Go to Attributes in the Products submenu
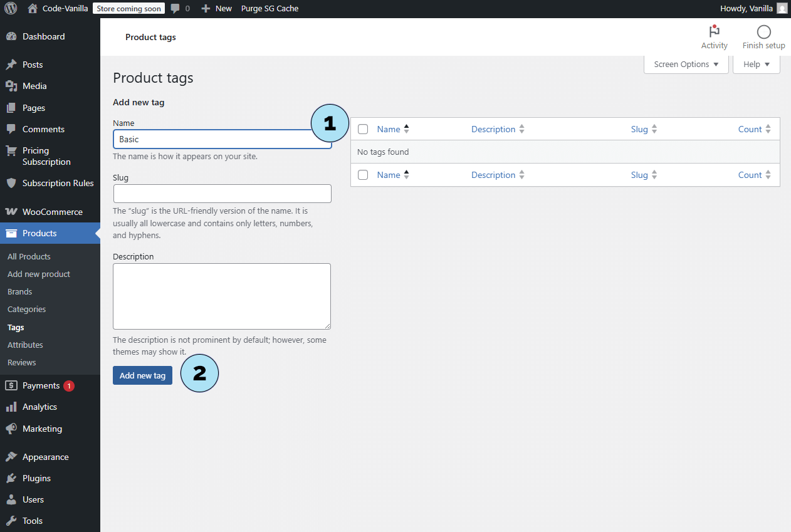 (25, 345)
